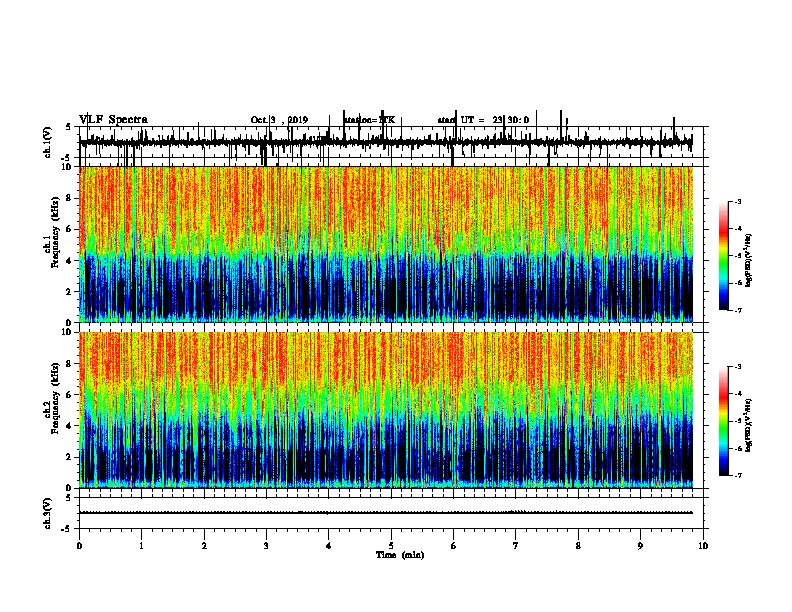
Task: Click the ch.1 frequency tick label "6"
Action: 69,229
